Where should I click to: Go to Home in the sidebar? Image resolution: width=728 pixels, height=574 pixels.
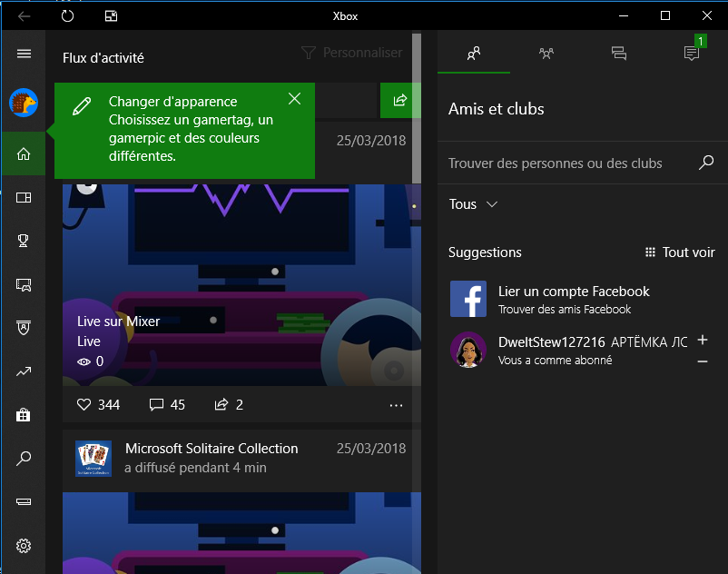24,153
